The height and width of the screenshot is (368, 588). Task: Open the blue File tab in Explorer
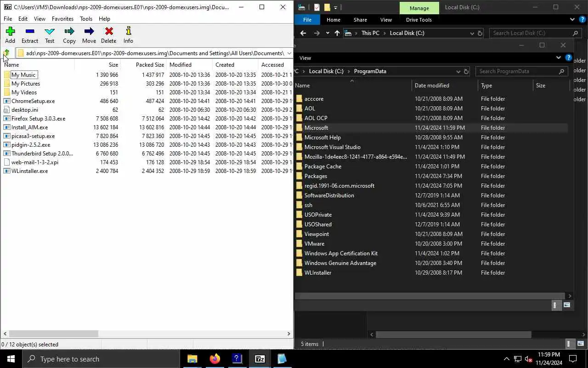pyautogui.click(x=307, y=20)
